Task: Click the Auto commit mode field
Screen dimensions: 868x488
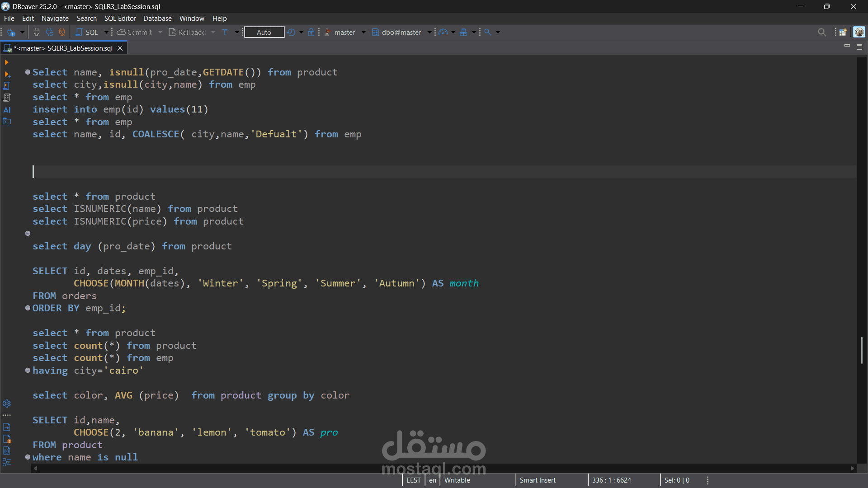Action: click(264, 33)
